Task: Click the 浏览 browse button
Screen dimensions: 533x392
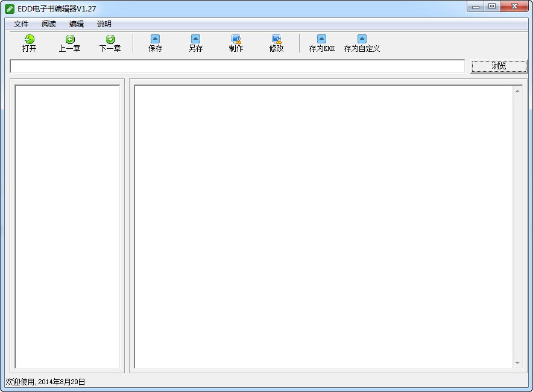Action: coord(499,66)
